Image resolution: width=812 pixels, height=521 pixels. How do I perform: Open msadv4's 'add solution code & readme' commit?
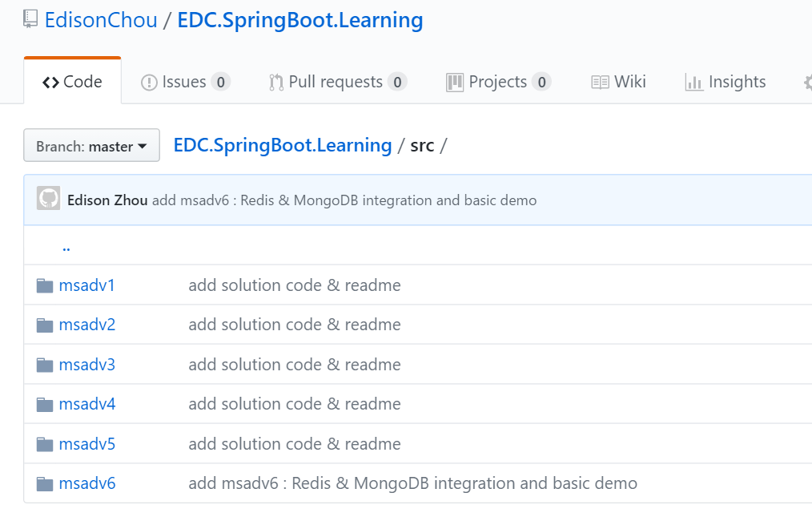[295, 404]
